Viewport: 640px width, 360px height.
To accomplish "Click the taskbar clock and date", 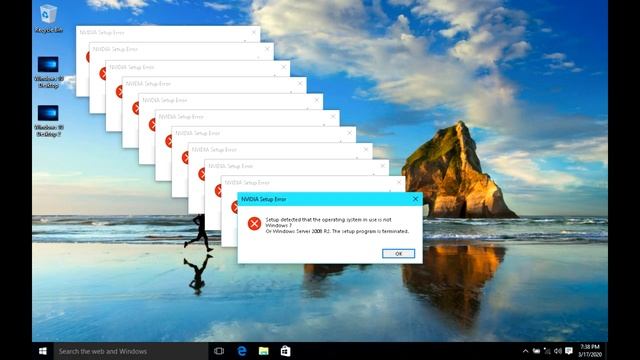I will (590, 351).
